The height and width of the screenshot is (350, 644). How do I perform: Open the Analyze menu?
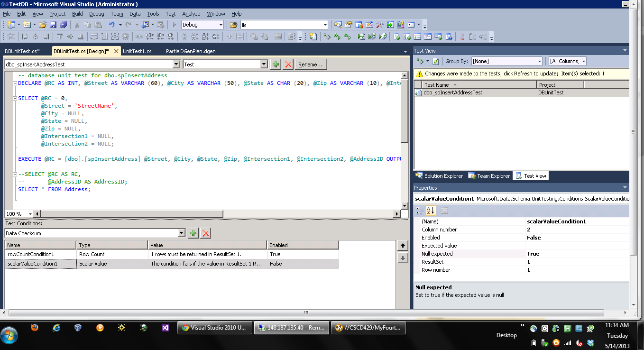point(191,14)
